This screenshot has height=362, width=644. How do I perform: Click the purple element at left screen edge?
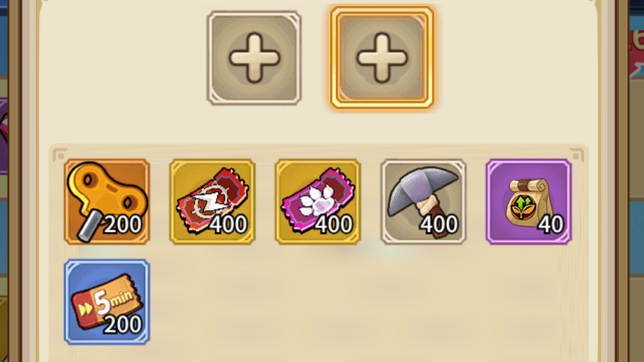(x=4, y=136)
